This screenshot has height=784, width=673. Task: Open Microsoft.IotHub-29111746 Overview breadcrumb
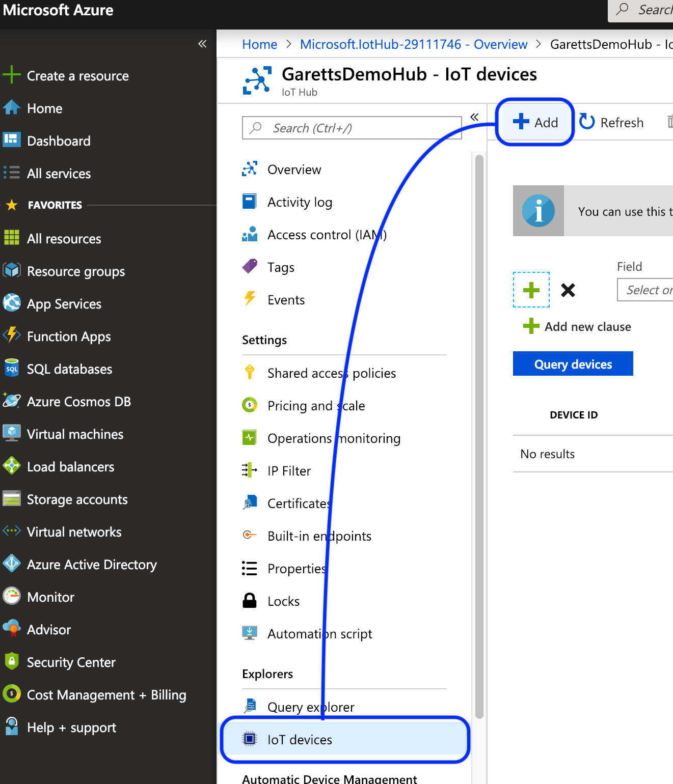[x=414, y=44]
